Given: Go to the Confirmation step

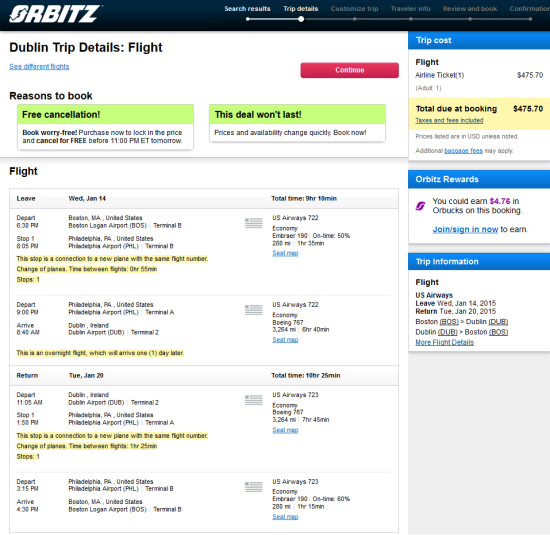Looking at the screenshot, I should pos(530,9).
